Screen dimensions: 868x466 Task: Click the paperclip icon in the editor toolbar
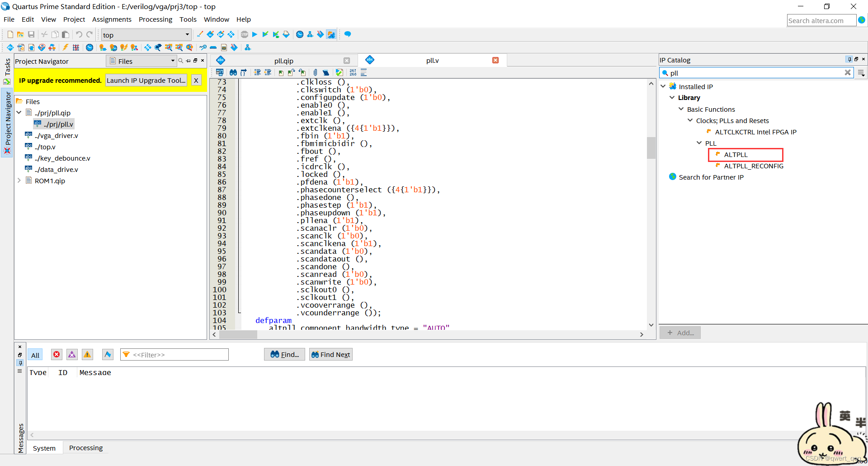(x=315, y=72)
